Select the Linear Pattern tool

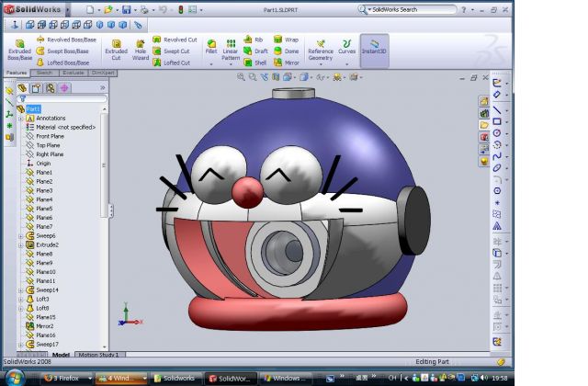[x=231, y=51]
